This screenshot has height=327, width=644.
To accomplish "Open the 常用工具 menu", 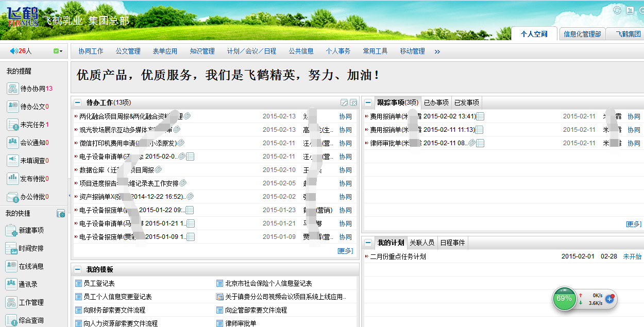I will tap(375, 51).
